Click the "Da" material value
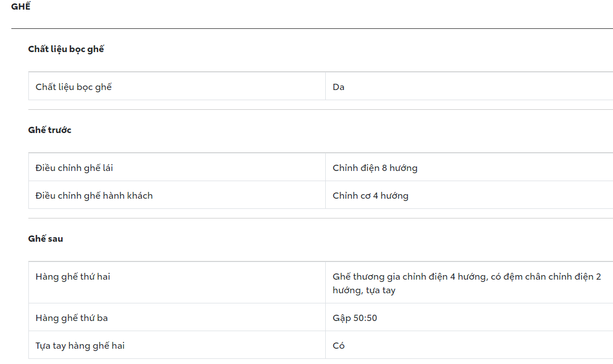The image size is (613, 364). click(339, 87)
